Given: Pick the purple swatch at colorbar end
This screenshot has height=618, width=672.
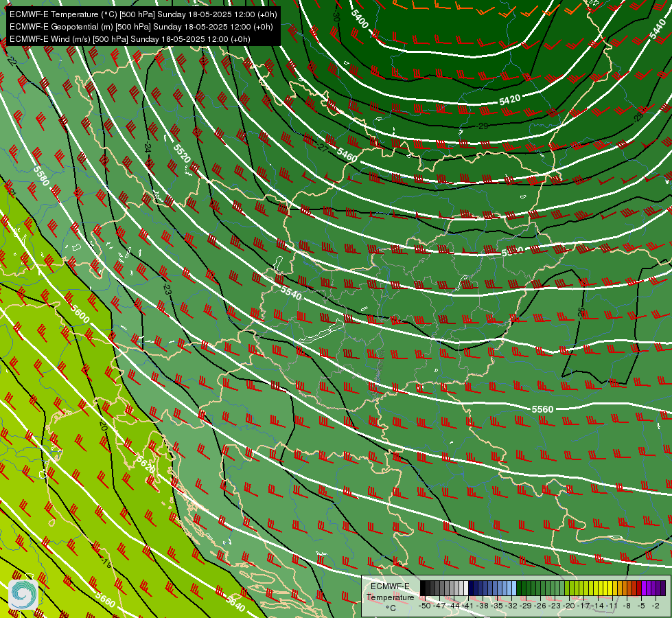Looking at the screenshot, I should [x=663, y=588].
